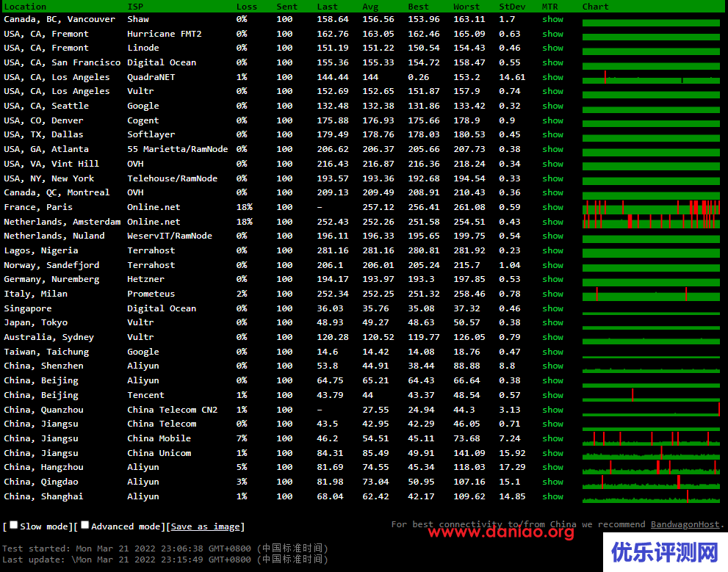728x572 pixels.
Task: Toggle the Advanced mode checkbox
Action: click(84, 525)
